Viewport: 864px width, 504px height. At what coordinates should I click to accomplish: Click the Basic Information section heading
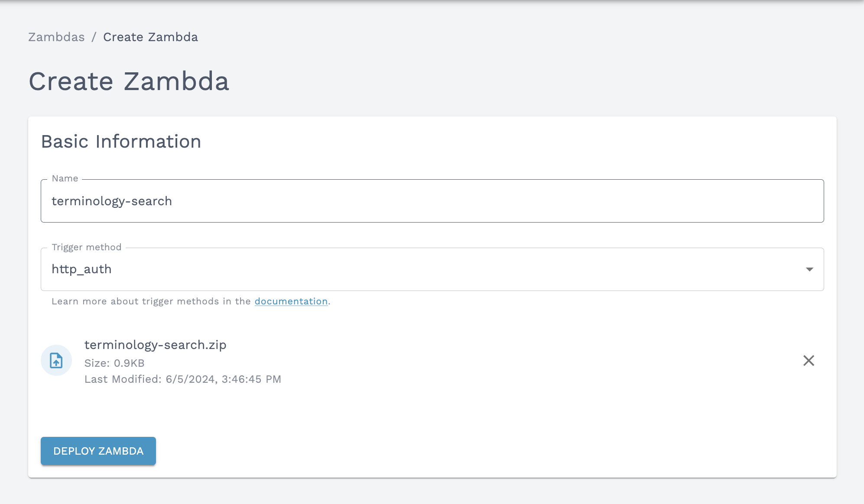(121, 141)
